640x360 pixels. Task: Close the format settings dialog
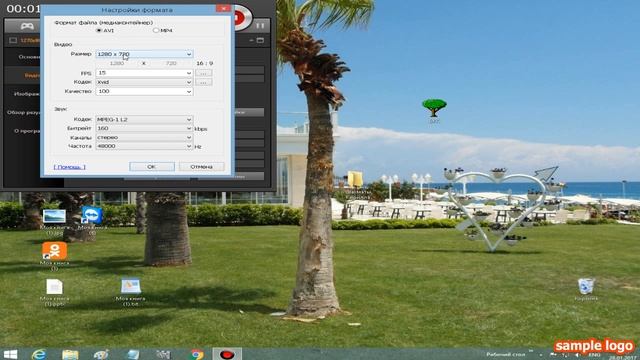point(223,8)
